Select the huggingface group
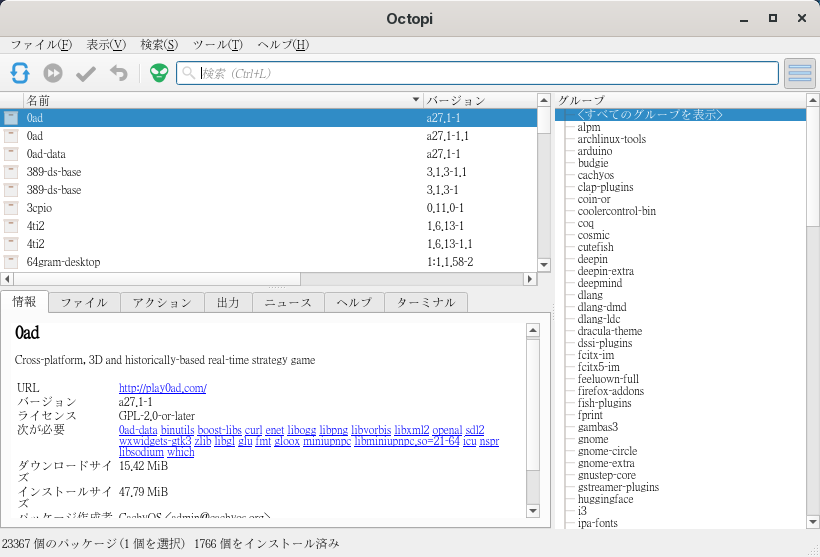This screenshot has width=820, height=557. (606, 499)
